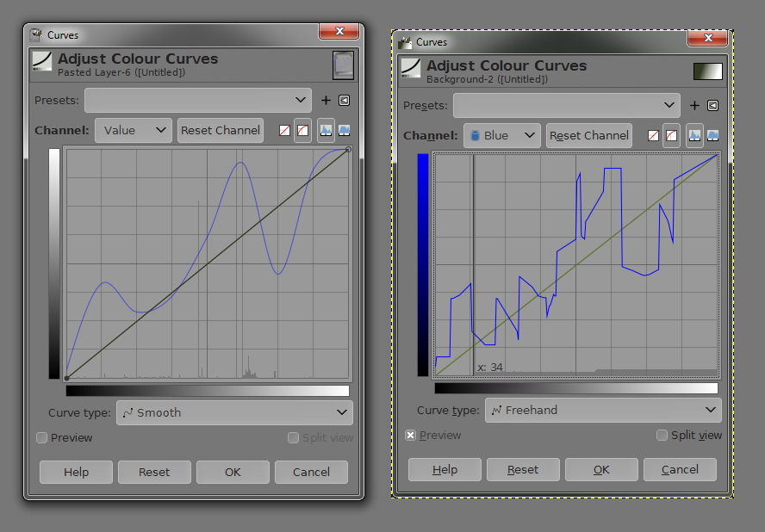765x532 pixels.
Task: Click Pasted Layer-6 layer thumbnail
Action: (x=343, y=65)
